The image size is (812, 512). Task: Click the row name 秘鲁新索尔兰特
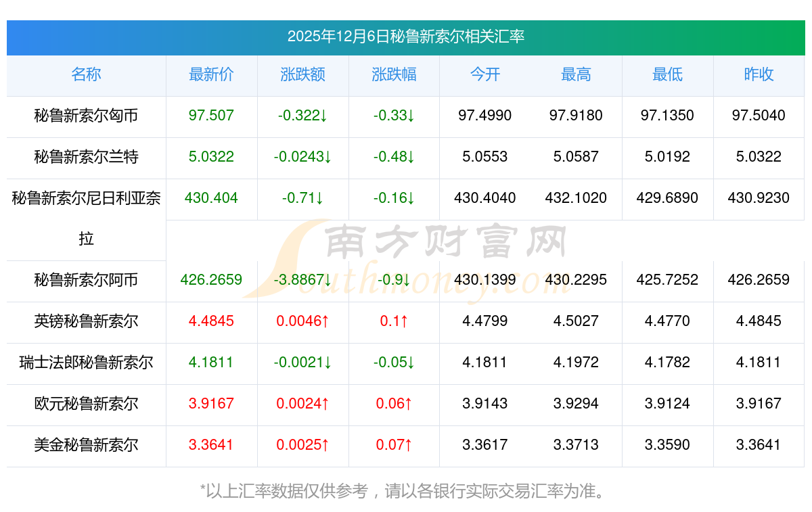[x=87, y=157]
